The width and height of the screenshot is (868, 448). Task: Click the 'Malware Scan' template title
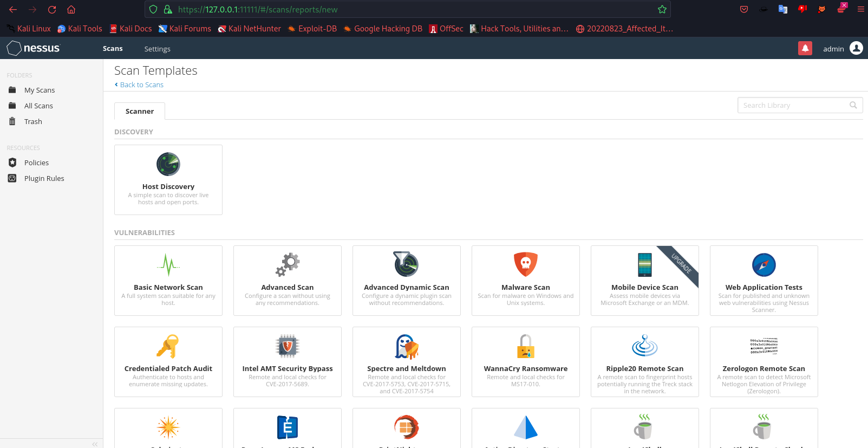(526, 287)
